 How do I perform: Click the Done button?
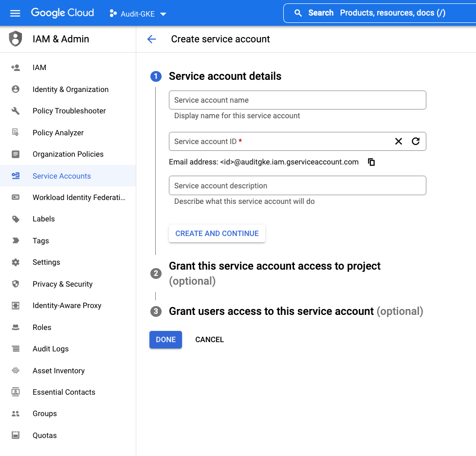(x=165, y=340)
